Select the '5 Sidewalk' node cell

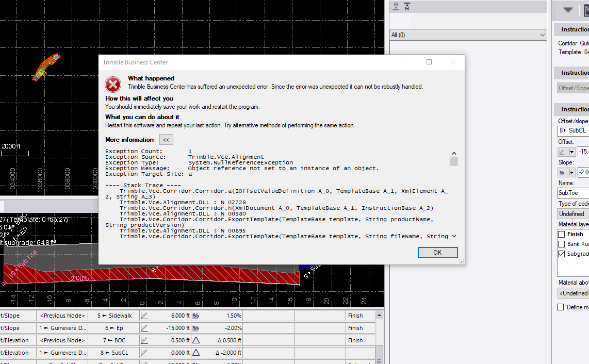[x=114, y=316]
